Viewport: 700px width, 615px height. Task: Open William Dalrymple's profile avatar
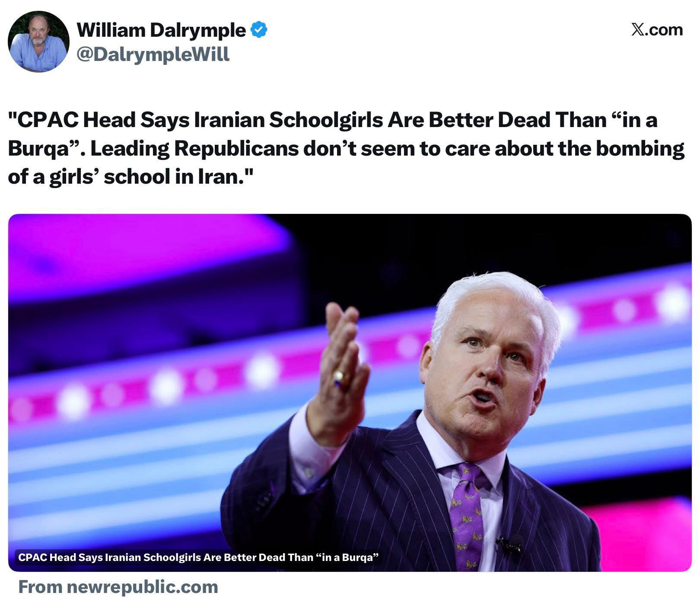pyautogui.click(x=38, y=41)
